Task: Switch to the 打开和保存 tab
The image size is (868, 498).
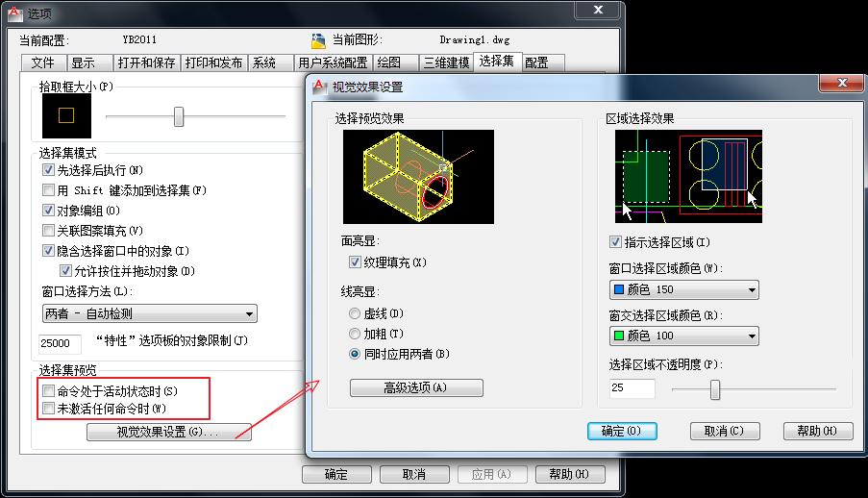Action: (x=147, y=62)
